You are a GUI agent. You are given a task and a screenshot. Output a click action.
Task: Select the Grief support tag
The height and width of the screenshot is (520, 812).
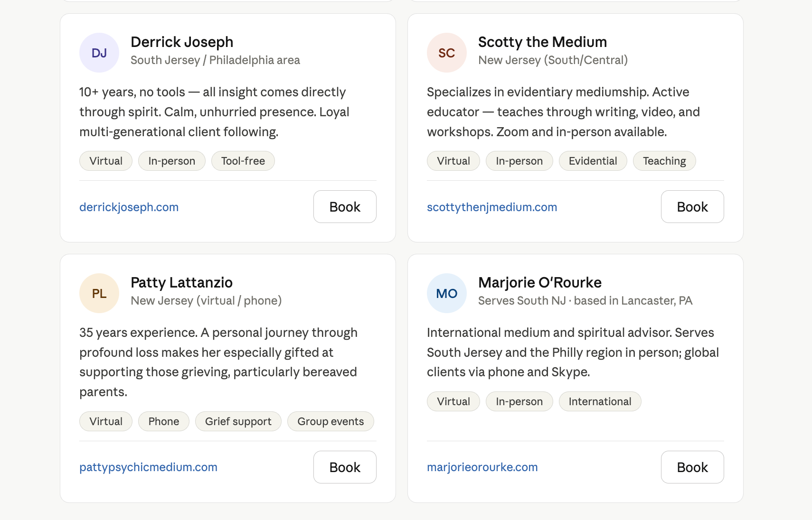pyautogui.click(x=238, y=422)
